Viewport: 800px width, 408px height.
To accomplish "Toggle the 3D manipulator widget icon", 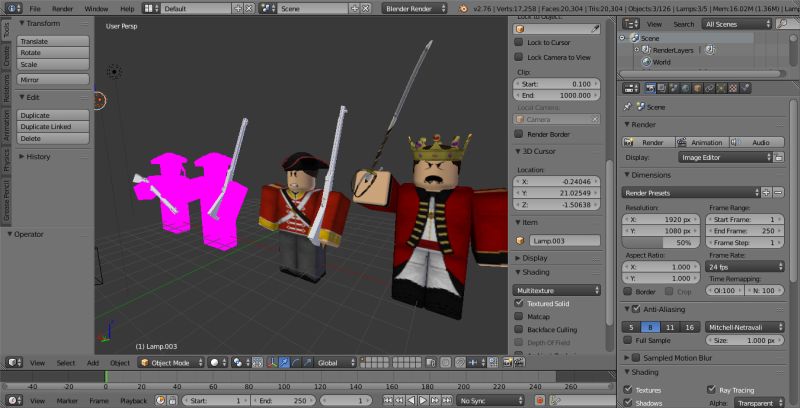I will (x=273, y=363).
